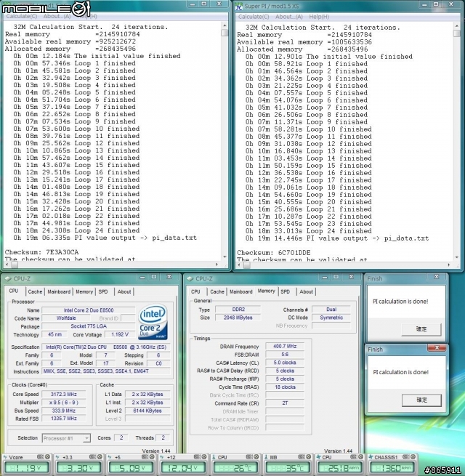Close the upper Finish dialog
Screen dimensions: 465x476
pyautogui.click(x=437, y=277)
